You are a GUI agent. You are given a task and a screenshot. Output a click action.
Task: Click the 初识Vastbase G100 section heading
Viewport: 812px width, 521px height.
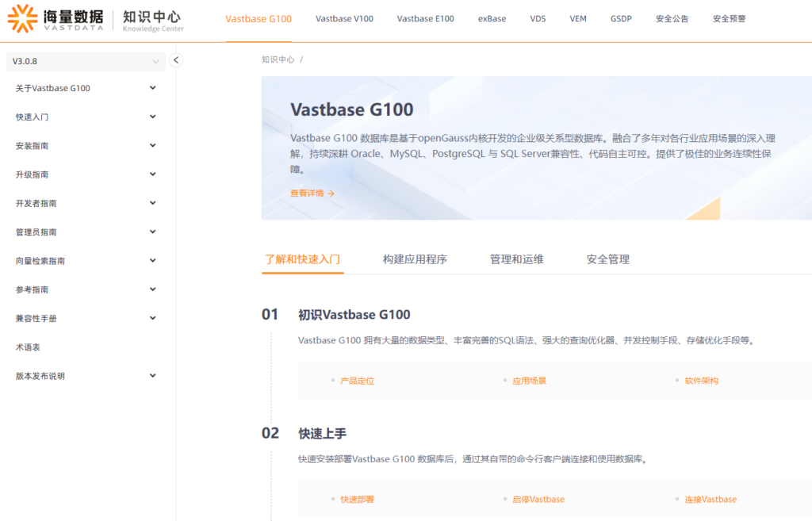(x=354, y=314)
